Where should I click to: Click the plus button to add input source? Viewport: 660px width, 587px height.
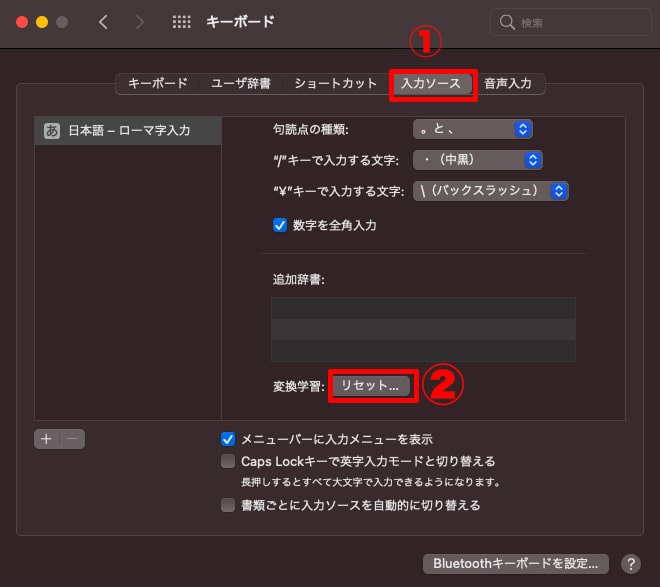click(x=47, y=439)
